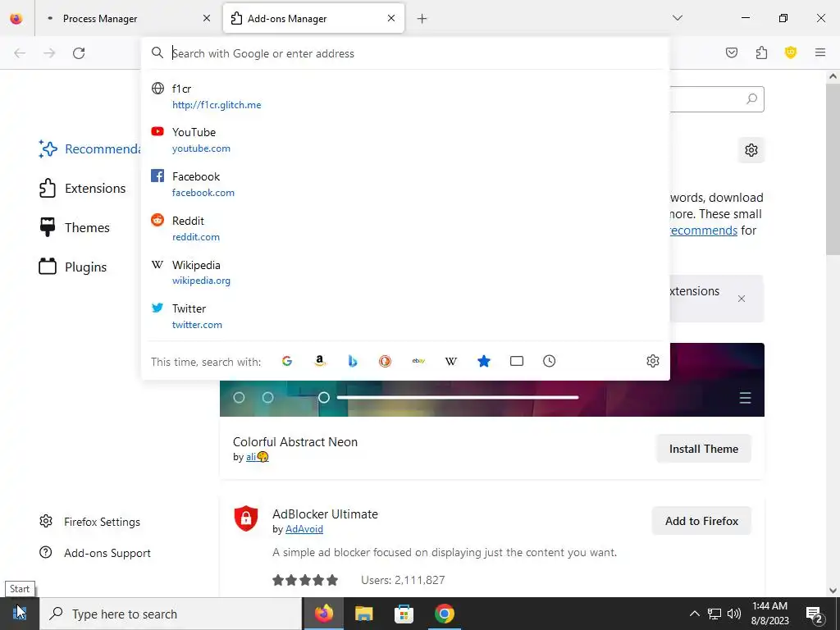
Task: Open the list all tabs dropdown arrow
Action: pyautogui.click(x=678, y=18)
